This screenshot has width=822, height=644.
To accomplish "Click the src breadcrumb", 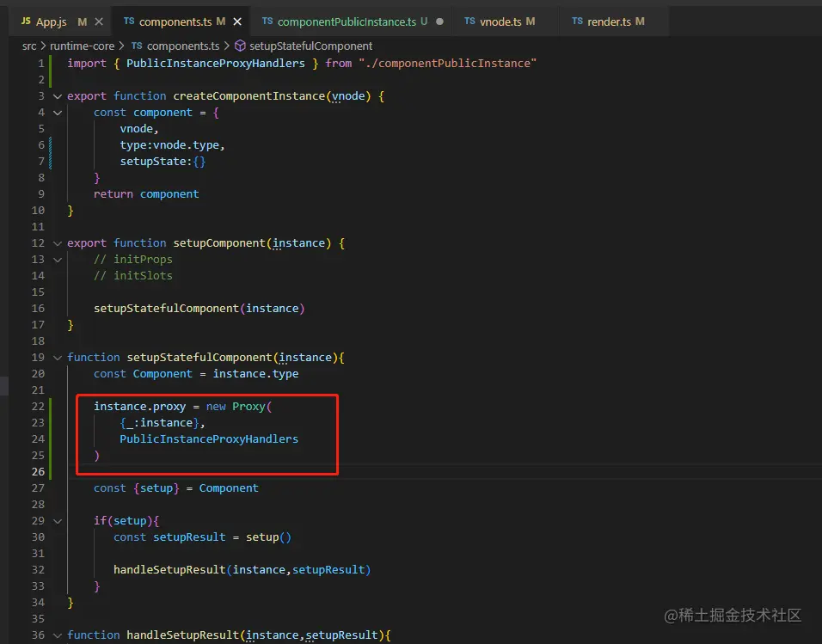I will coord(29,46).
